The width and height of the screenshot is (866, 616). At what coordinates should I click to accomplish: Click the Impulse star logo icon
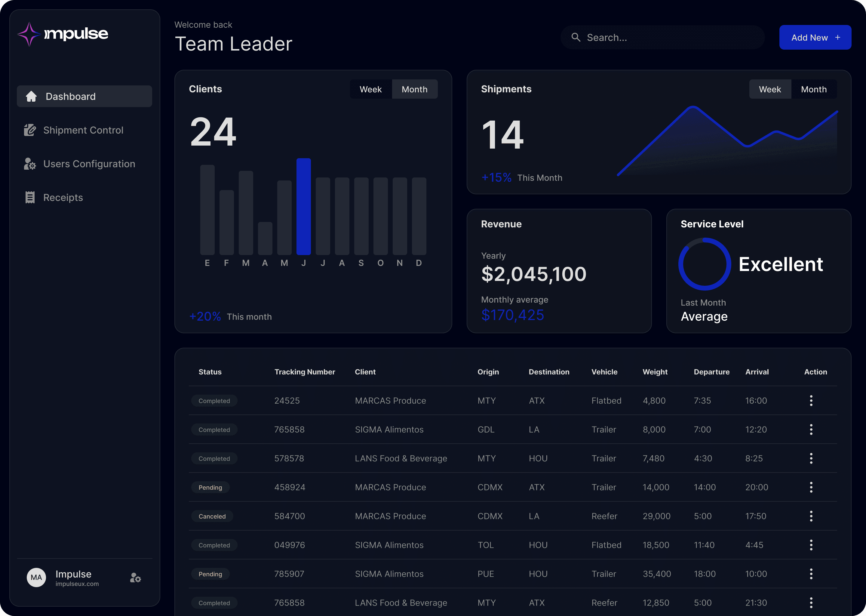point(29,34)
